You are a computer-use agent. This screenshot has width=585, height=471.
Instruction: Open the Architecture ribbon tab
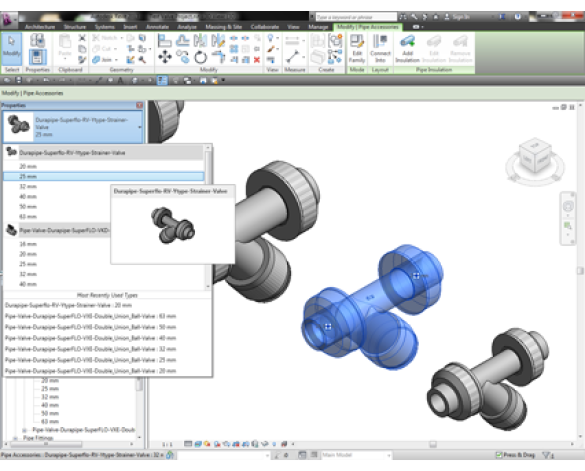pyautogui.click(x=40, y=27)
